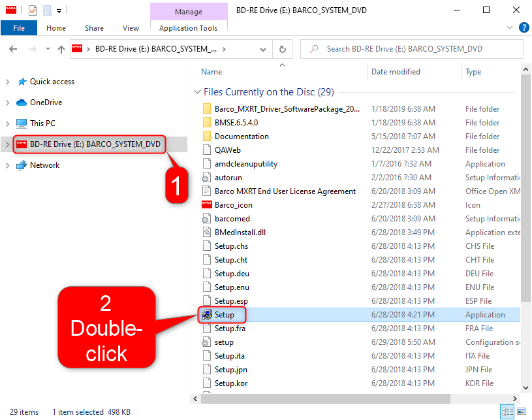
Task: Select the amdcleanuputility application icon
Action: click(x=207, y=164)
